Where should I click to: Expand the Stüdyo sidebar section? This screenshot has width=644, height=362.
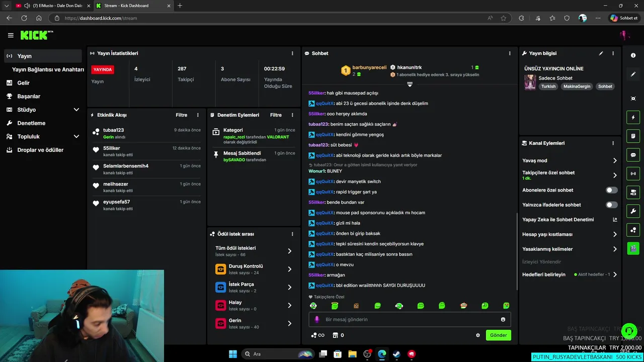point(76,110)
